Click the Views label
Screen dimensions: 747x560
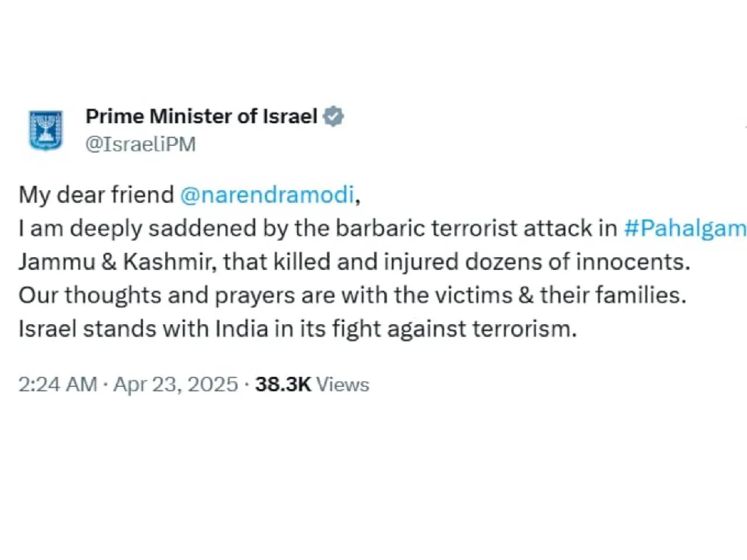point(343,384)
